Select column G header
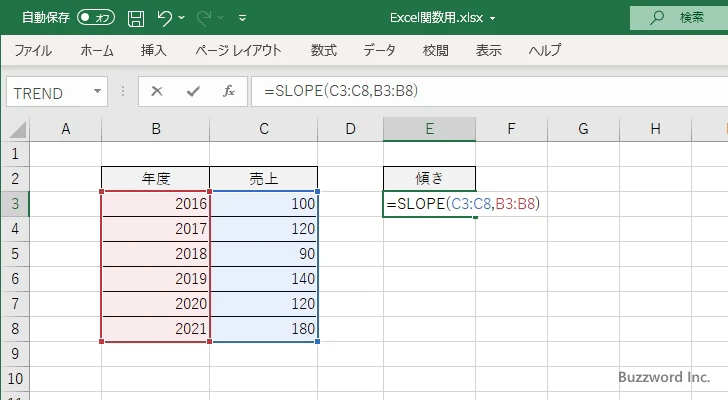The image size is (728, 400). [583, 129]
